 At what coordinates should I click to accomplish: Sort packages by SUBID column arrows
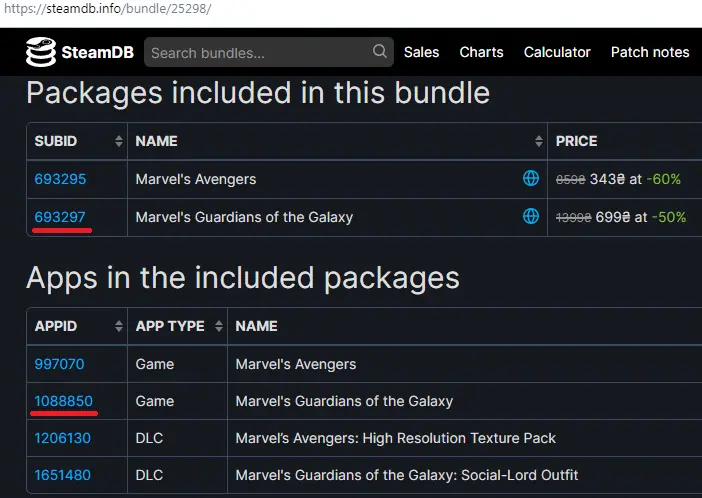[119, 141]
